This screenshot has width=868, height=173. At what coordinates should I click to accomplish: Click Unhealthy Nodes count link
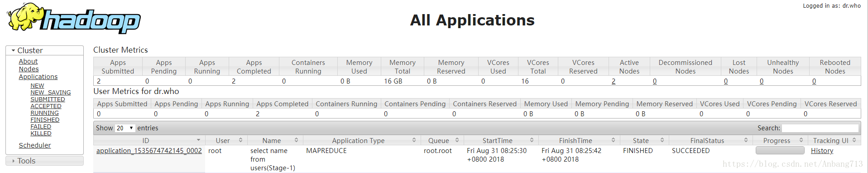(762, 81)
